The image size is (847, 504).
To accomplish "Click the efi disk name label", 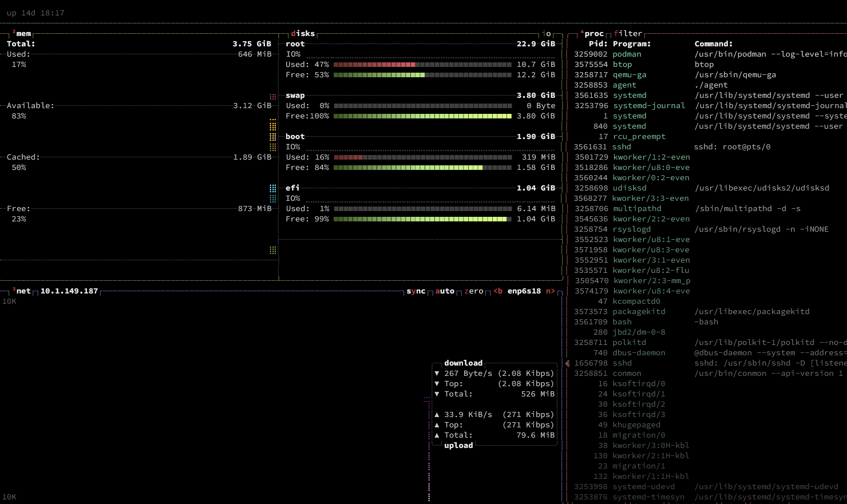I will point(292,188).
